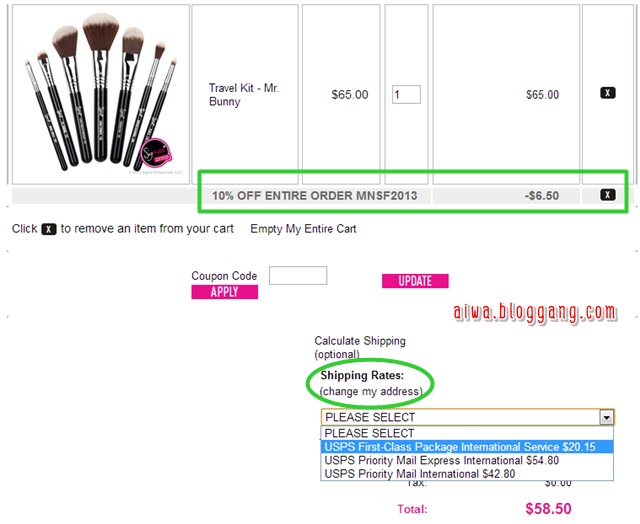The width and height of the screenshot is (640, 524).
Task: Click the Travel Kit brush set thumbnail
Action: [x=101, y=94]
